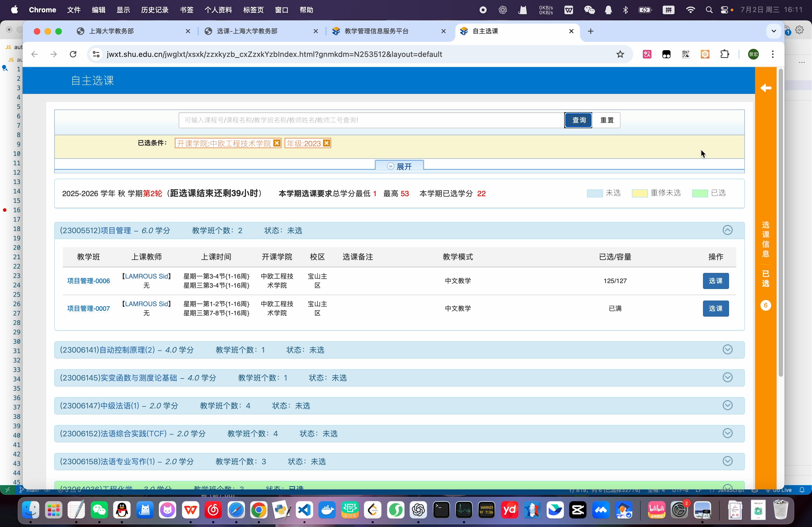Click 选课 for 项目管理-0006

[x=715, y=281]
